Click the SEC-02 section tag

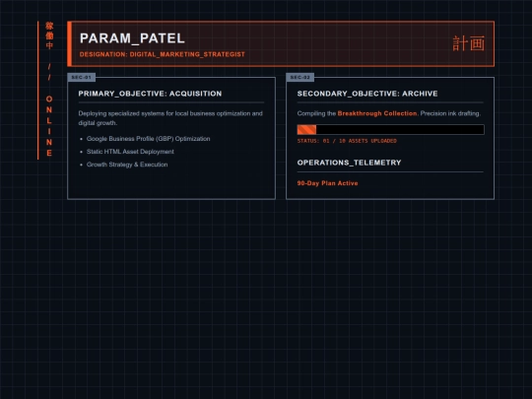coord(300,78)
